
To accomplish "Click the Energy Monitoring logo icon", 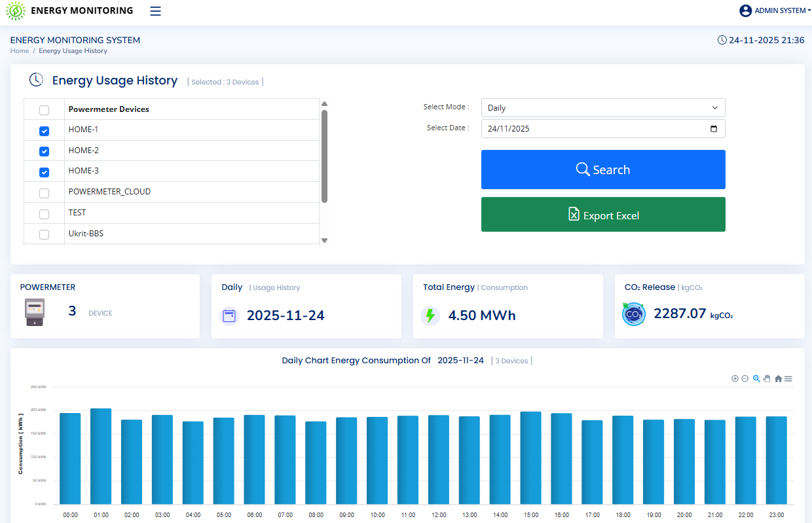I will (16, 11).
